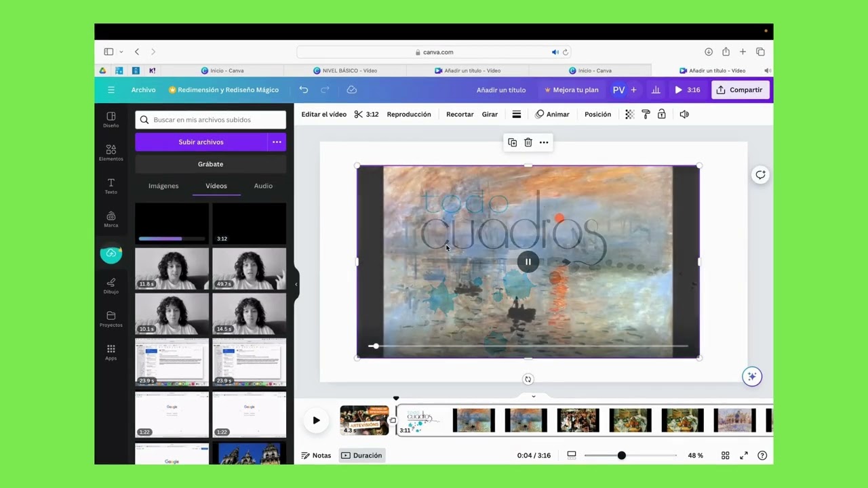Open the Apps side panel

pyautogui.click(x=111, y=352)
